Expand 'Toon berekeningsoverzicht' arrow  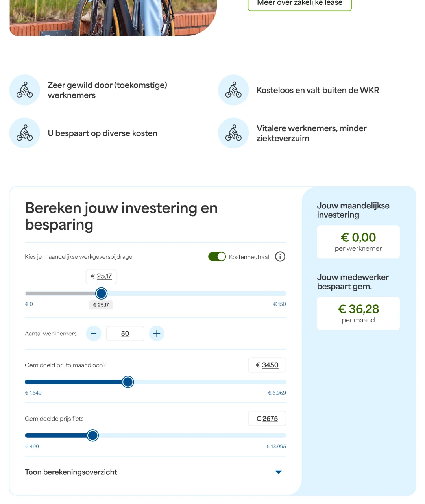(x=279, y=472)
